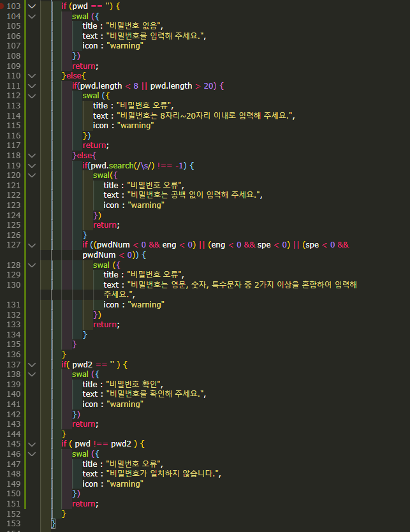Click the return statement on line 143

click(85, 424)
